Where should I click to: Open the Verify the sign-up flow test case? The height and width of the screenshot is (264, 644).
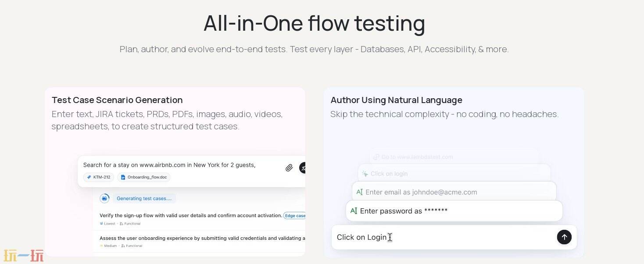click(190, 215)
